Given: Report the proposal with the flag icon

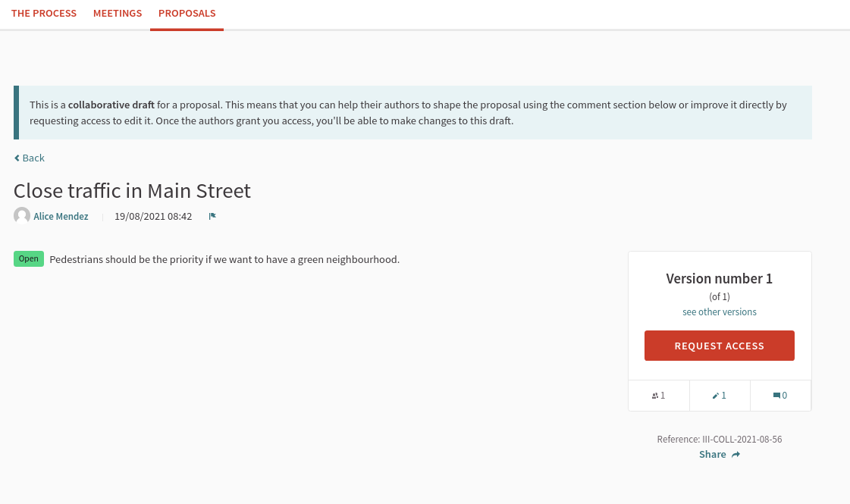Looking at the screenshot, I should 212,216.
